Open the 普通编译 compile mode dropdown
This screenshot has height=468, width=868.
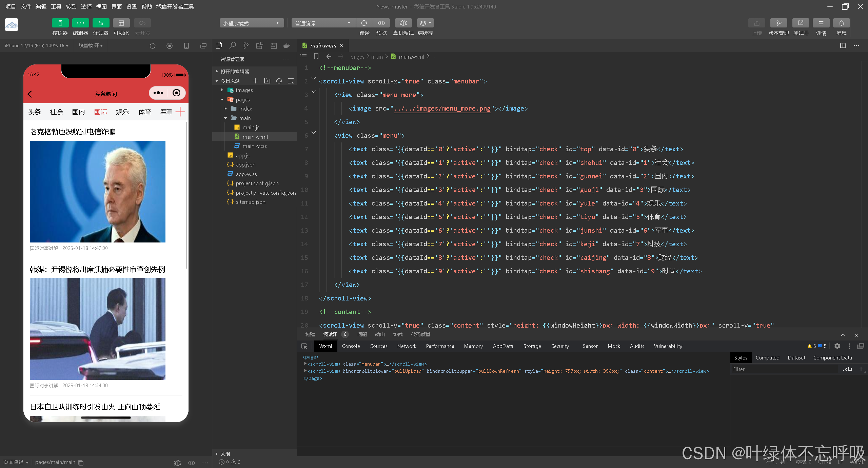(x=323, y=23)
